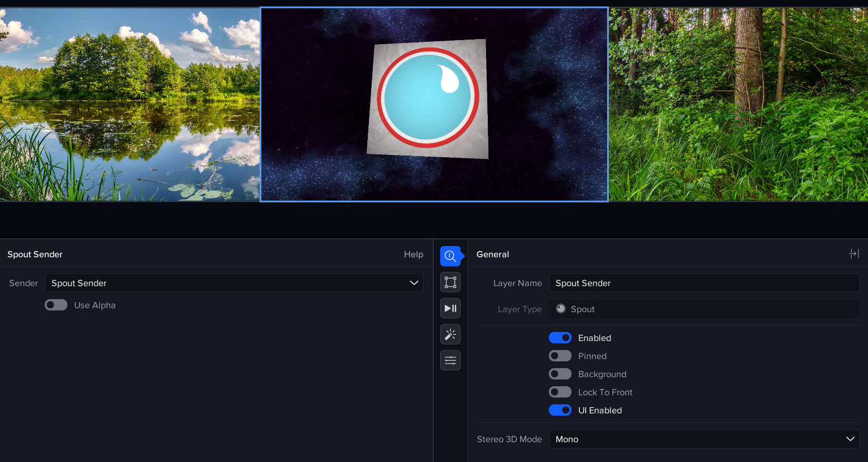The height and width of the screenshot is (462, 868).
Task: Turn off the UI Enabled toggle
Action: click(x=560, y=411)
